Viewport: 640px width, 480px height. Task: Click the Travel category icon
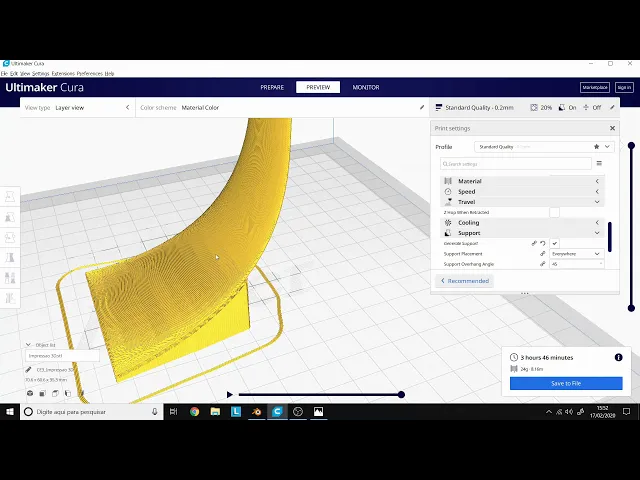448,202
